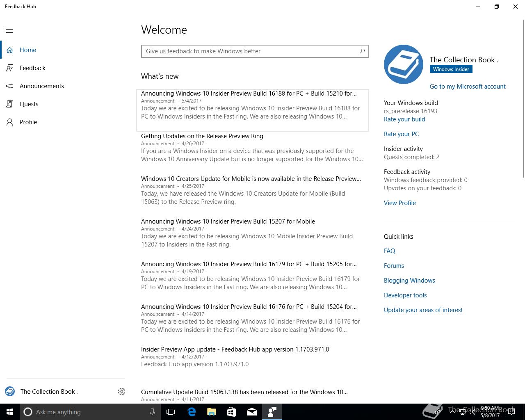This screenshot has width=525, height=420.
Task: Open the Cumulative Update Build 15063.138 announcement
Action: pos(253,395)
